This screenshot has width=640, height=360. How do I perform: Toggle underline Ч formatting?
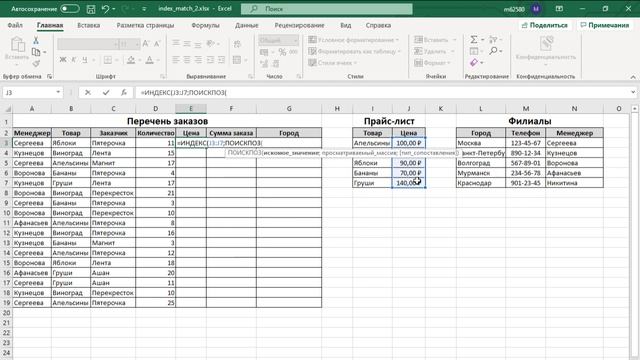click(84, 60)
